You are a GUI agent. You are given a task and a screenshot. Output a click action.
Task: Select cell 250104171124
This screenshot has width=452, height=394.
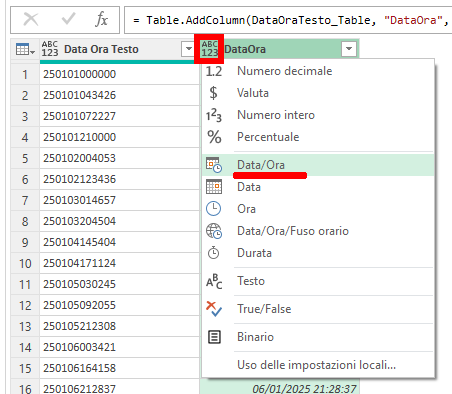[119, 263]
